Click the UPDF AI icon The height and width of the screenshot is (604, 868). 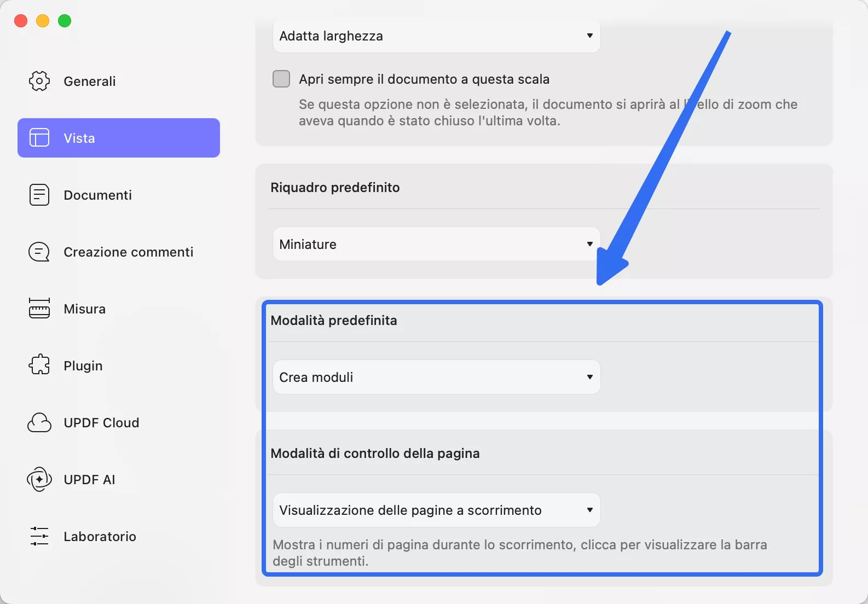pyautogui.click(x=39, y=479)
